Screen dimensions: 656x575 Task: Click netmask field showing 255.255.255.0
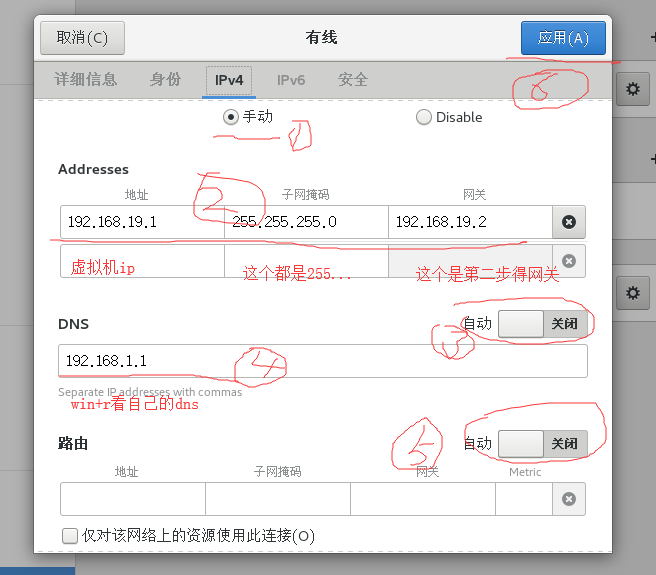tap(306, 222)
